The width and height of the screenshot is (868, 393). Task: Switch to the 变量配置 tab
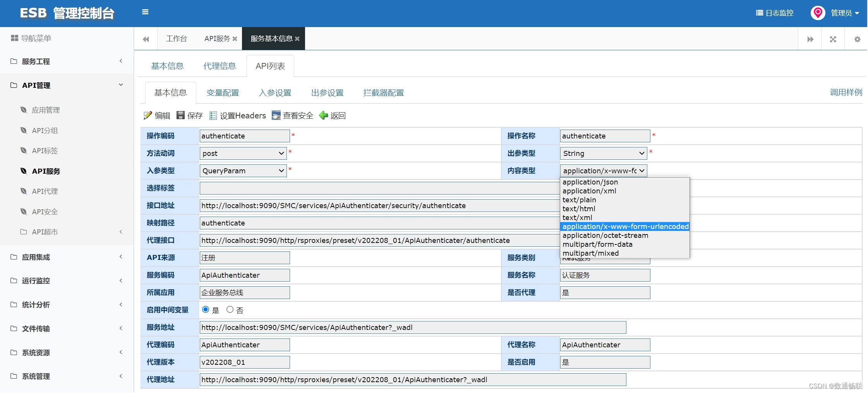223,93
